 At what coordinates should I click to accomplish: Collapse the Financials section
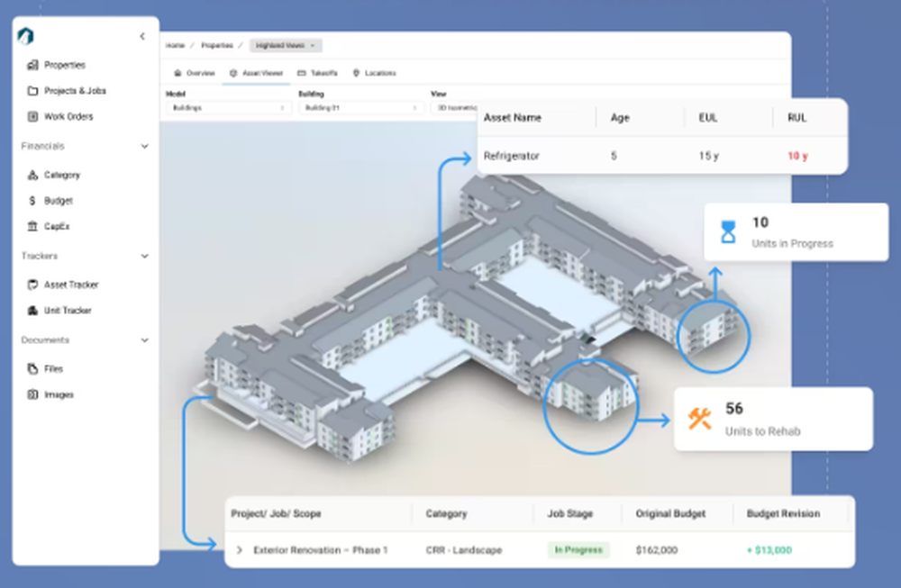(x=144, y=146)
